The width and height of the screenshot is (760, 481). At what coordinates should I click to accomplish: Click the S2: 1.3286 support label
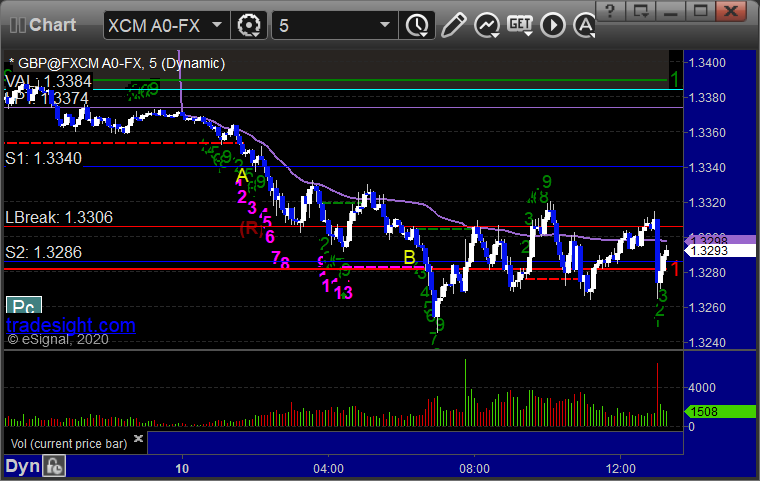(44, 252)
